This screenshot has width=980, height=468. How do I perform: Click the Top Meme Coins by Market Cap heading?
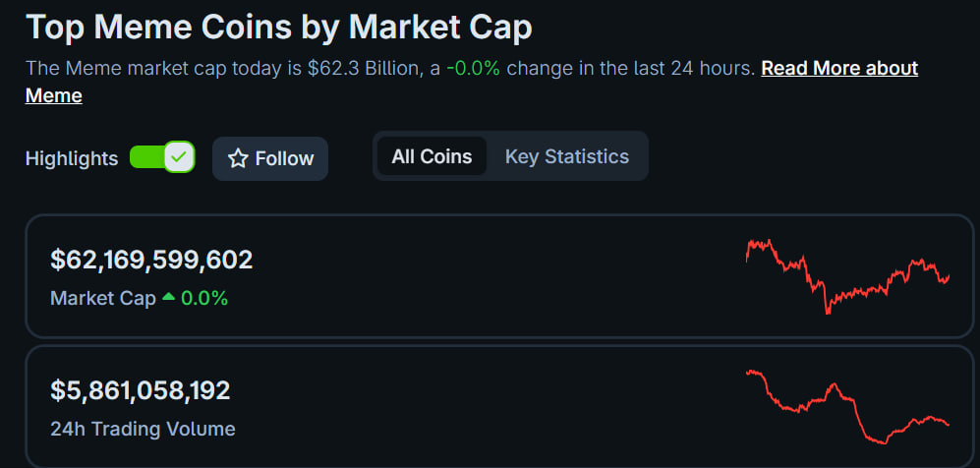[x=278, y=27]
